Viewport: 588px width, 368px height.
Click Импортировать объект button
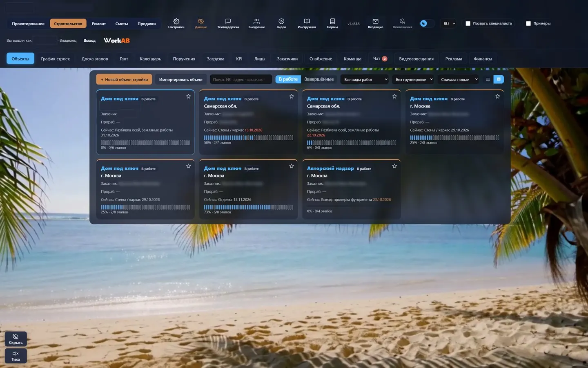click(181, 79)
